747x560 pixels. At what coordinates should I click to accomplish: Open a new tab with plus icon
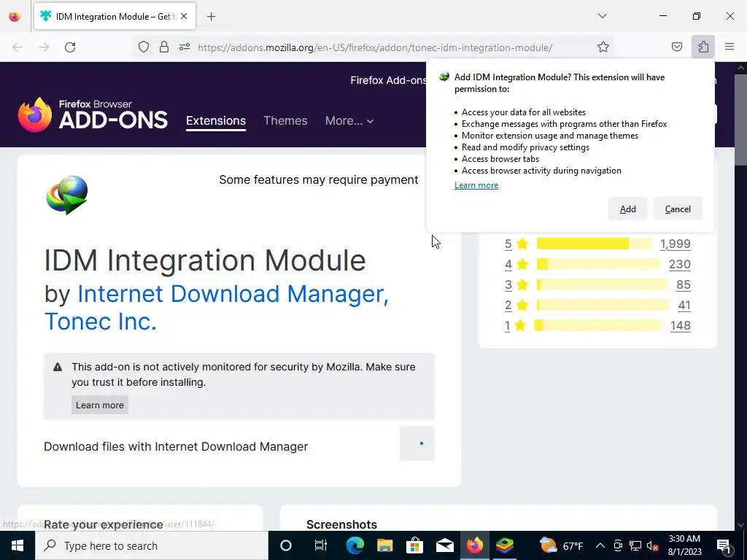pyautogui.click(x=211, y=17)
